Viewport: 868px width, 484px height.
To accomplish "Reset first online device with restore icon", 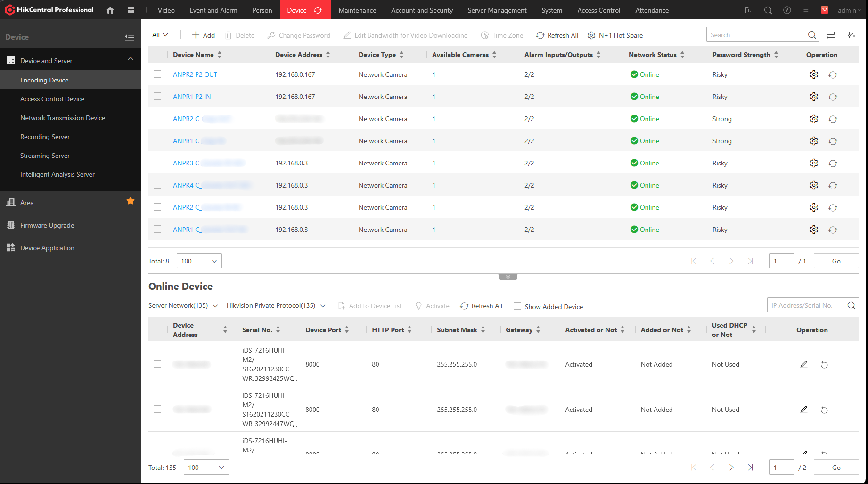I will coord(824,365).
